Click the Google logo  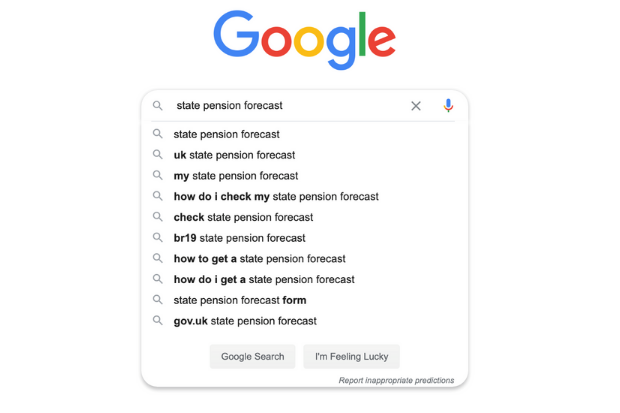304,40
